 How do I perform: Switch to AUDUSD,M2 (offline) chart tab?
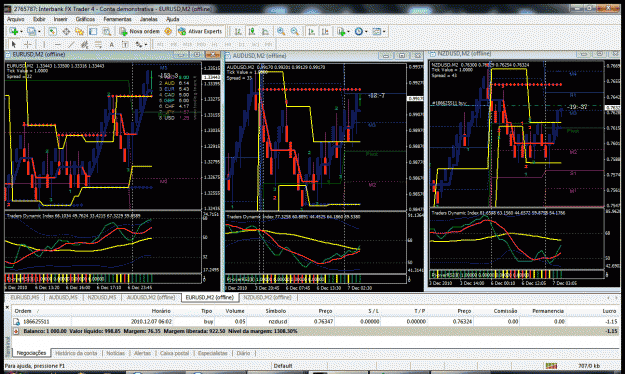(x=151, y=297)
